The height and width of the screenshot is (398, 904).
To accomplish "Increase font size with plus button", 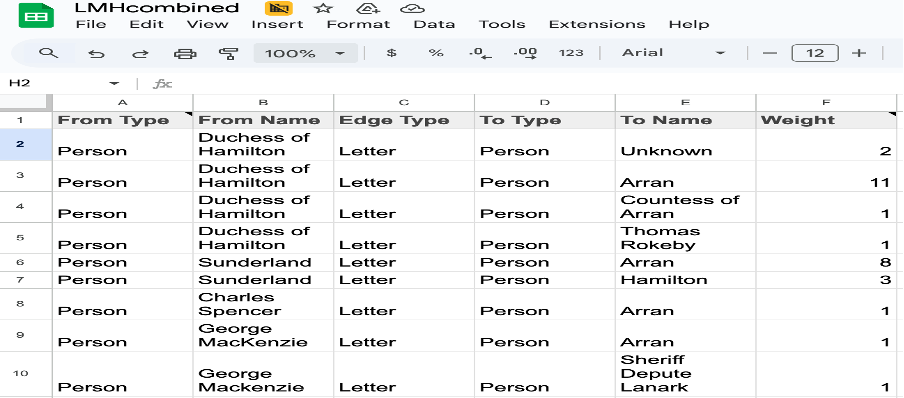I will [x=859, y=54].
